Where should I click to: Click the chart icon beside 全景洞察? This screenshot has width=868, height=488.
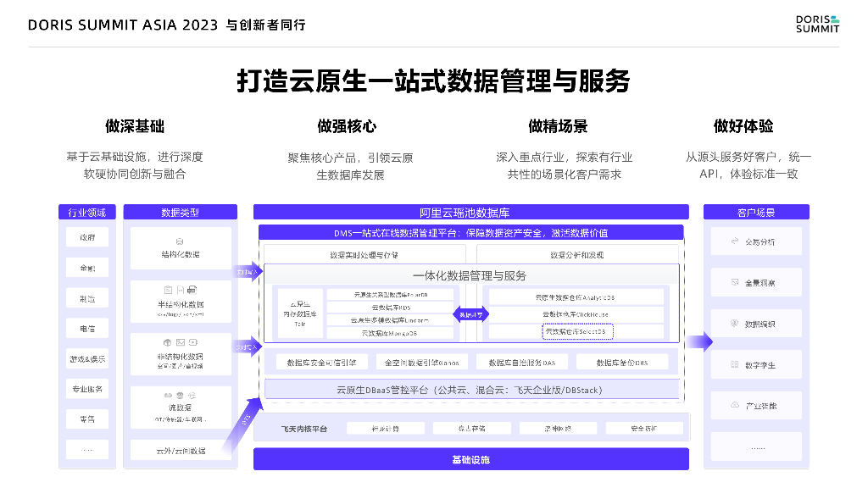(x=735, y=282)
